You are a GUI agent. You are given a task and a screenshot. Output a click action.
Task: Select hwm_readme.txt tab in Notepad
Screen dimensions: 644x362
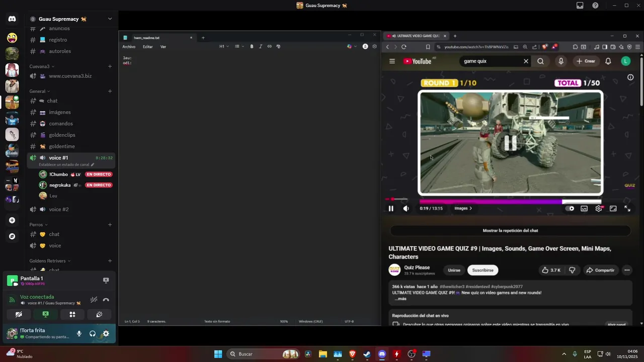[158, 38]
